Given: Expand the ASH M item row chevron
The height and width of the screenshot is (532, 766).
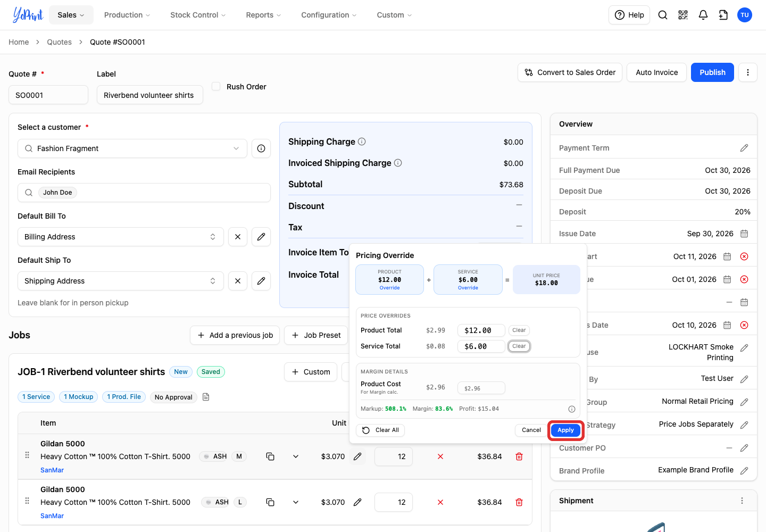Looking at the screenshot, I should tap(296, 456).
